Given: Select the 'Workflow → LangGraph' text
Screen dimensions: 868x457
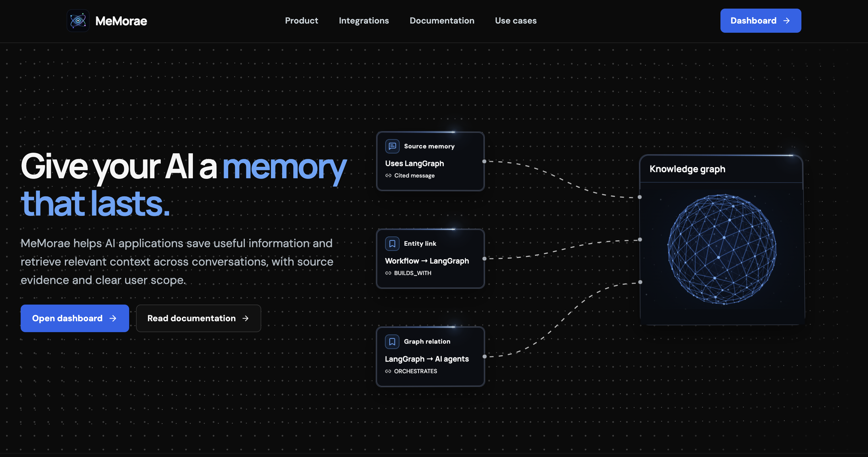Looking at the screenshot, I should tap(427, 261).
